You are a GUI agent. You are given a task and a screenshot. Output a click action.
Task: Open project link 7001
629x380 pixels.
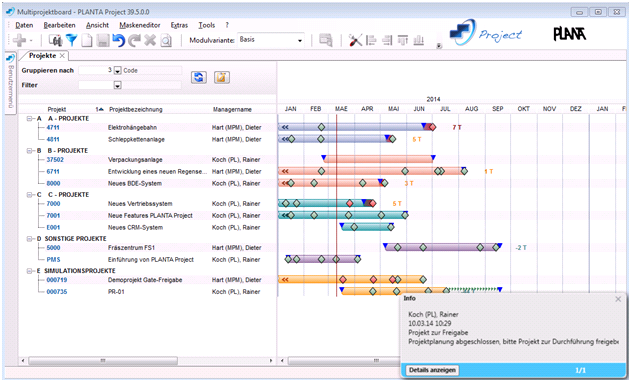point(53,216)
